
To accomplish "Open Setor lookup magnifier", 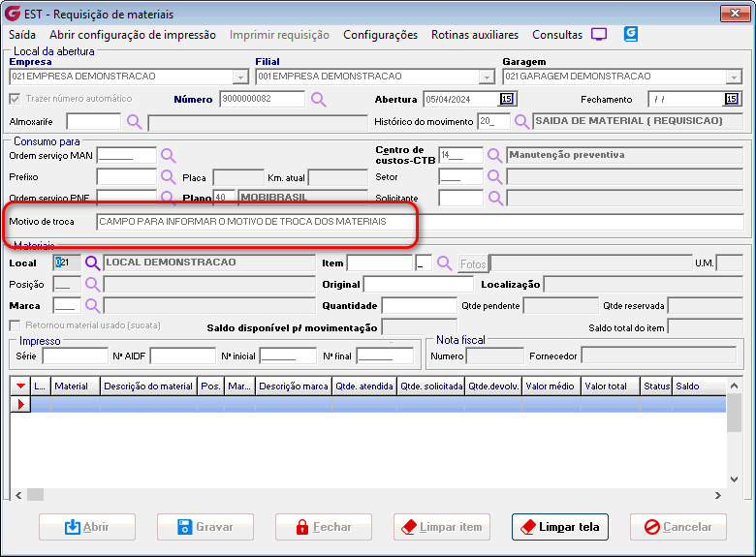I will (x=494, y=177).
